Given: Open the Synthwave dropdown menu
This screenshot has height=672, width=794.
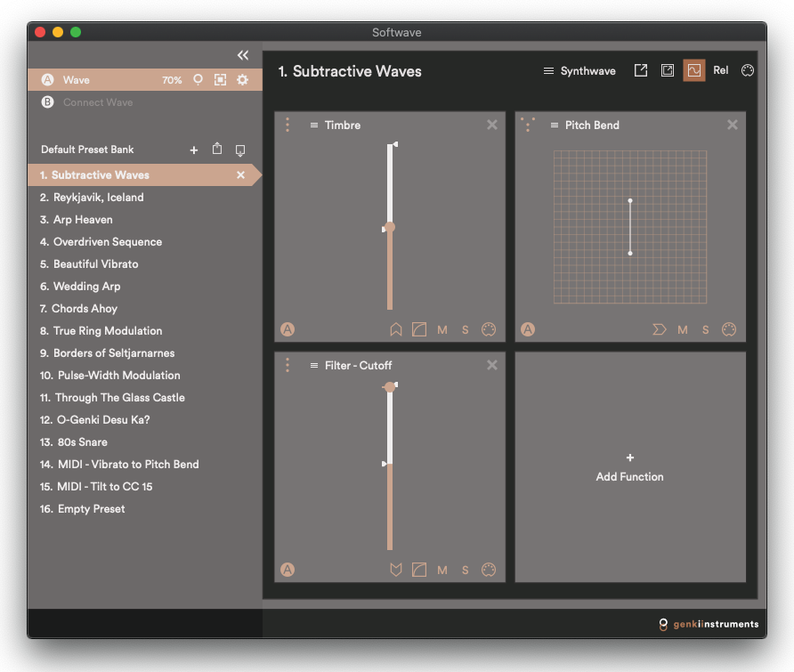Looking at the screenshot, I should [579, 71].
